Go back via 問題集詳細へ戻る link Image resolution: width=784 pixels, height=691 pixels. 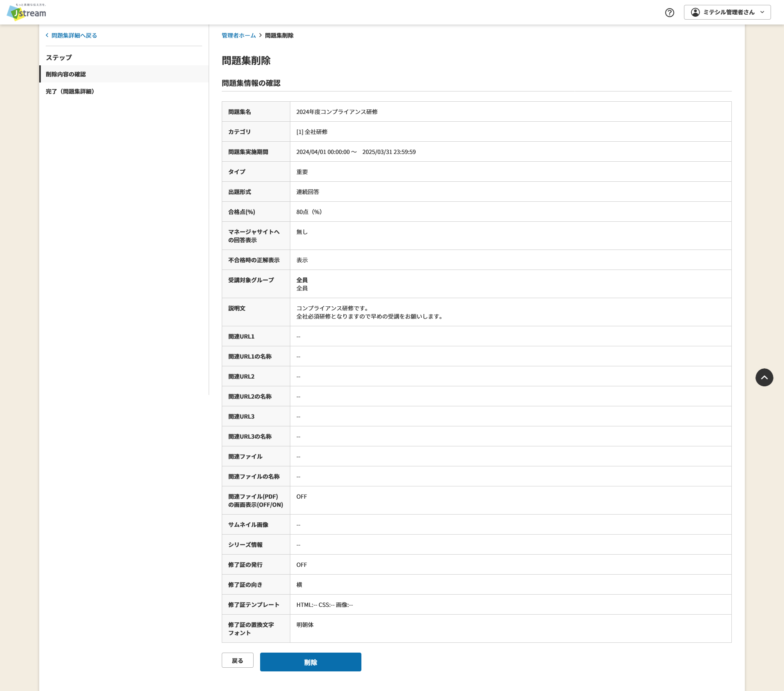point(71,36)
